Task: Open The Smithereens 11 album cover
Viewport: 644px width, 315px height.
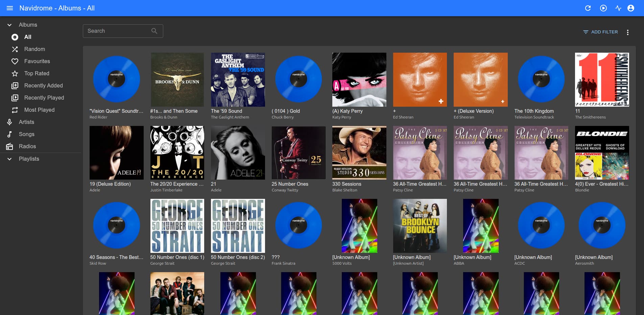Action: [602, 80]
